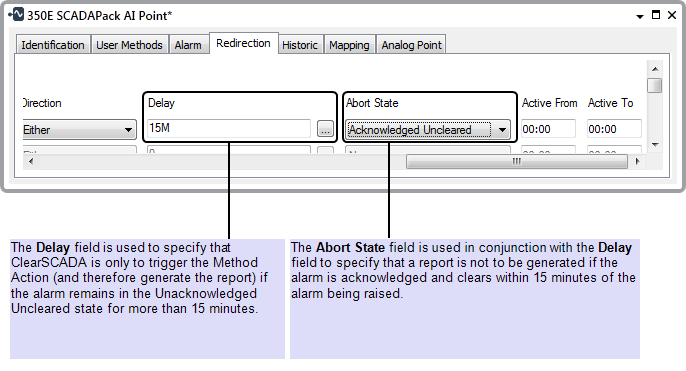Click the horizontal scrollbar thumb
The height and width of the screenshot is (371, 686).
pyautogui.click(x=517, y=161)
